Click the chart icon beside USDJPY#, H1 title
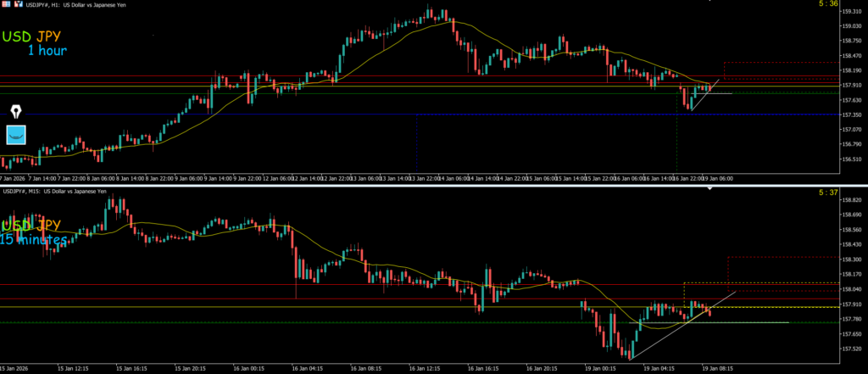The height and width of the screenshot is (374, 868). click(x=19, y=4)
